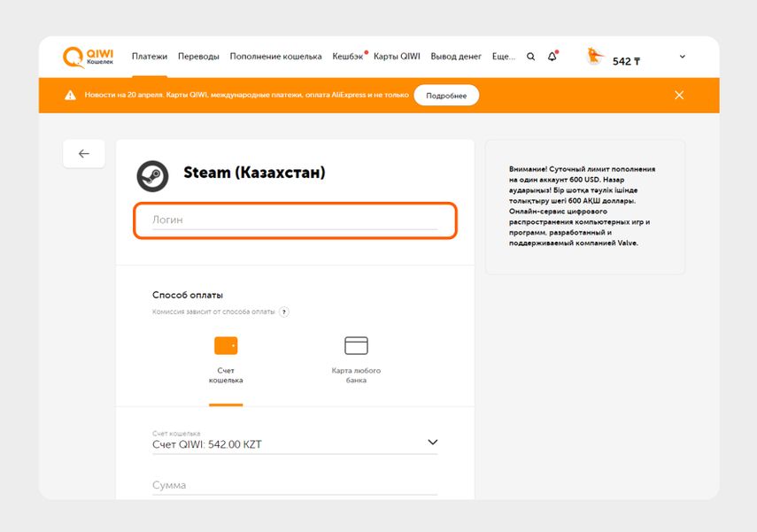Select the wallet account payment icon
Image resolution: width=757 pixels, height=532 pixels.
click(x=226, y=345)
